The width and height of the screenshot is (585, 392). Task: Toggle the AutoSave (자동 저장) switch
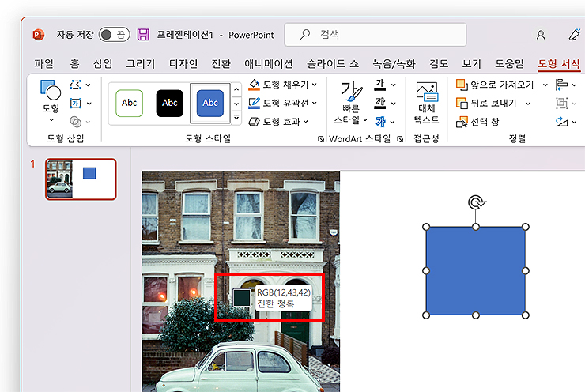click(x=114, y=35)
